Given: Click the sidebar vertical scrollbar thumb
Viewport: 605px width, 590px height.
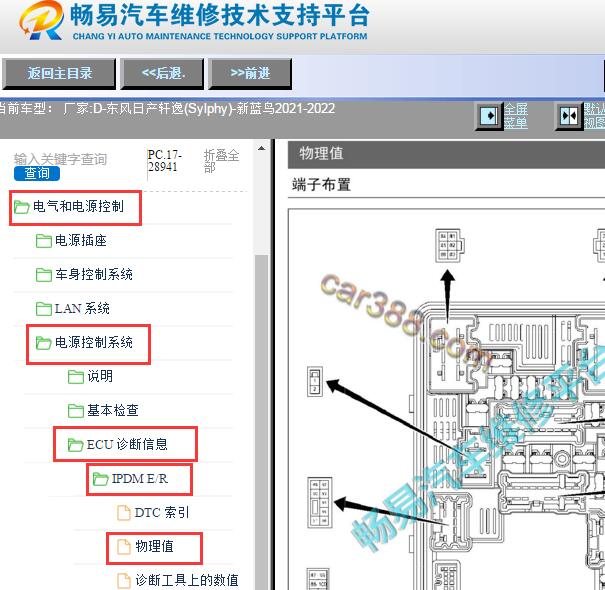Looking at the screenshot, I should [262, 421].
